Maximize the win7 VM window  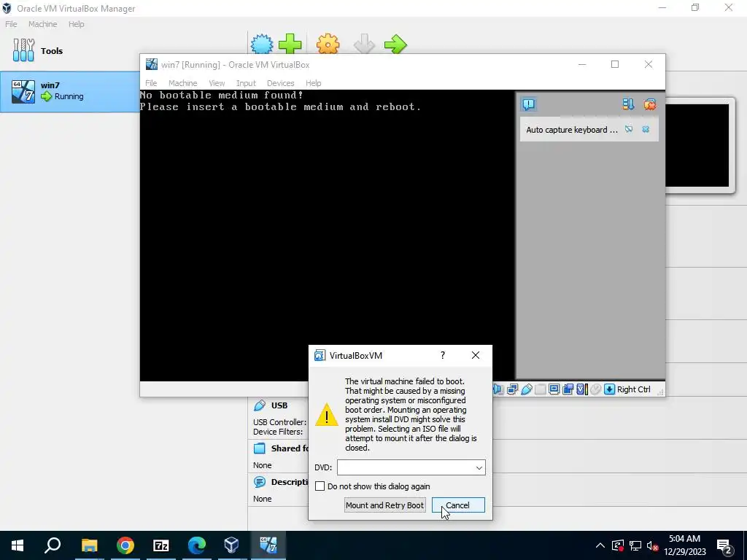(x=615, y=64)
